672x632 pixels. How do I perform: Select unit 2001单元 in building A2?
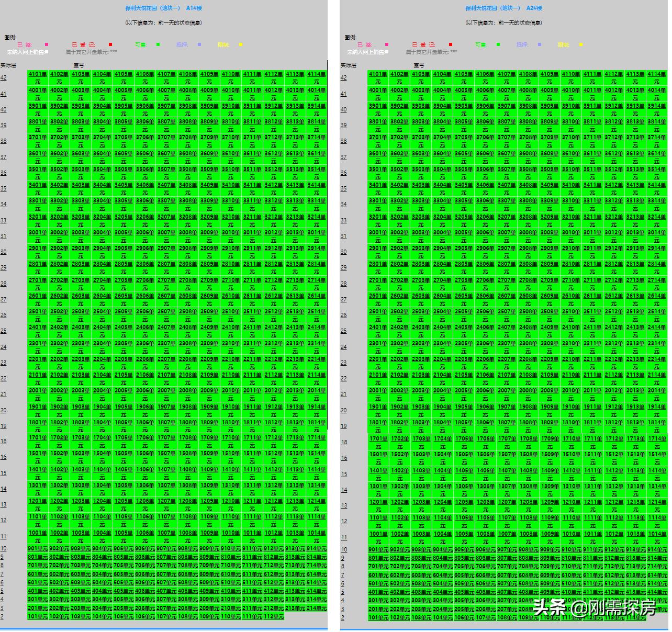coord(378,391)
